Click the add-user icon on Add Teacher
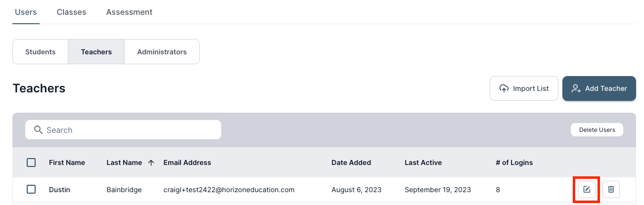 pos(576,88)
